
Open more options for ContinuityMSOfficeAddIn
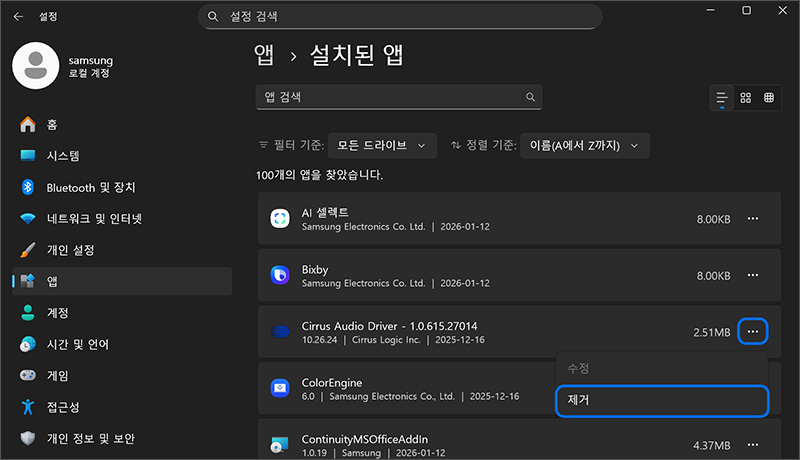click(x=753, y=445)
